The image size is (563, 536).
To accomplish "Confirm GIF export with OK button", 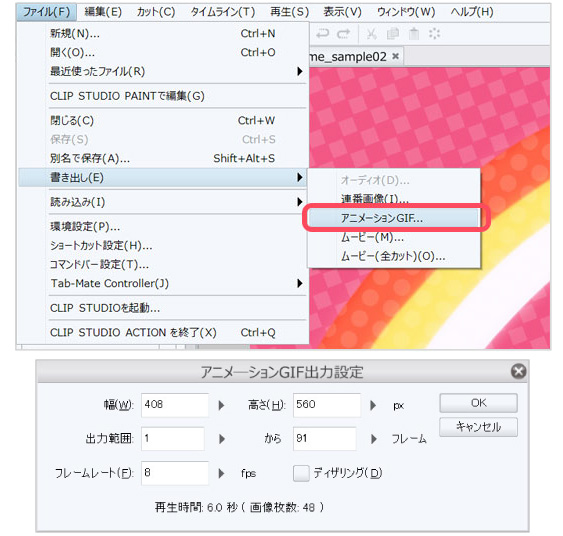I will 478,403.
